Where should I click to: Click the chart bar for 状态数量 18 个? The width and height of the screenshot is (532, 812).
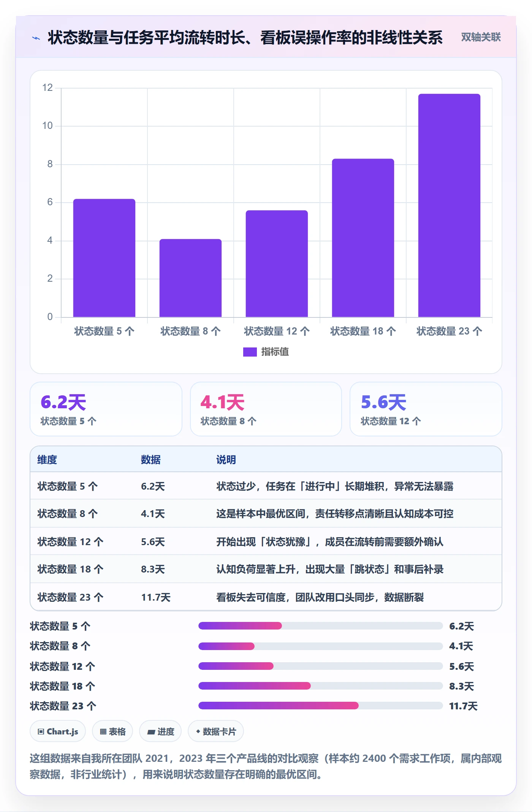[363, 238]
